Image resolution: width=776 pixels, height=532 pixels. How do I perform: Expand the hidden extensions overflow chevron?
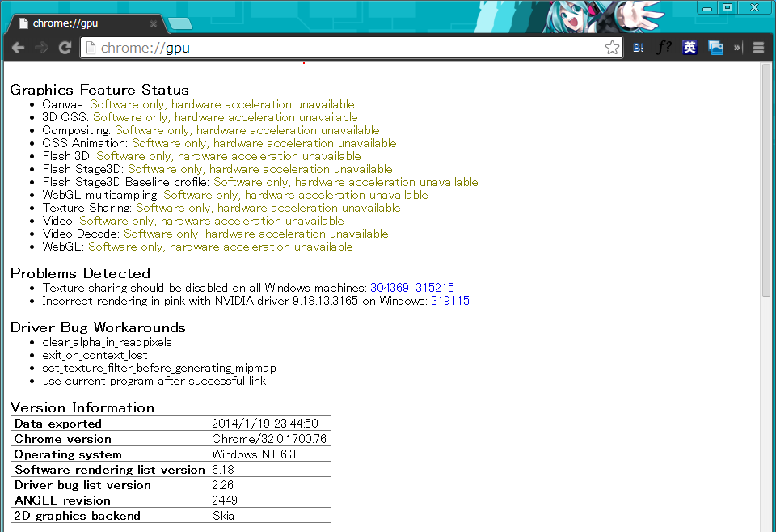coord(737,48)
